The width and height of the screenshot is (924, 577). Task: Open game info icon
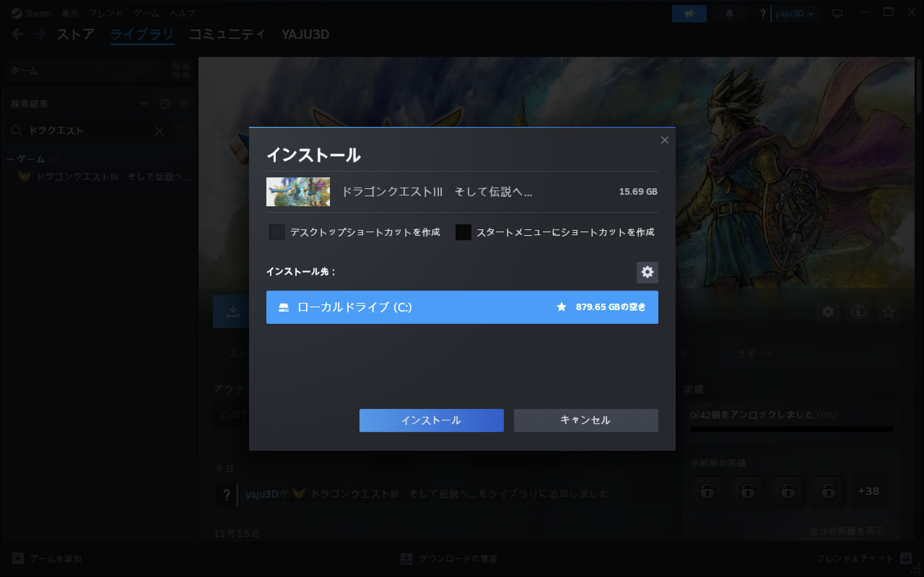tap(858, 312)
